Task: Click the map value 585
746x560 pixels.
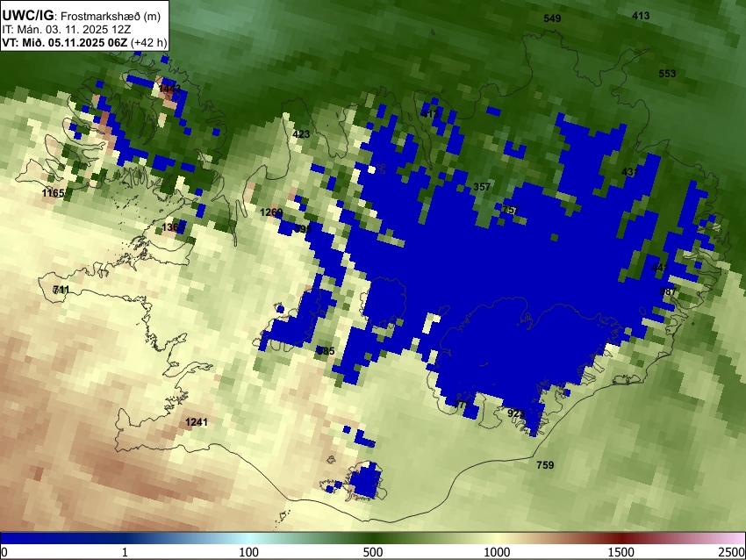Action: pos(326,351)
